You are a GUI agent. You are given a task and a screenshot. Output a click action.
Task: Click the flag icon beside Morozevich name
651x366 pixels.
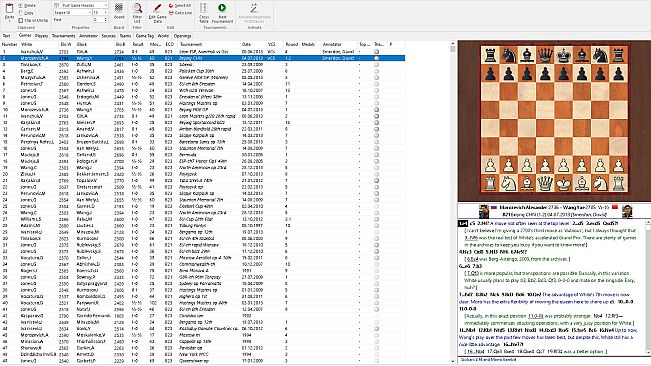(x=494, y=207)
